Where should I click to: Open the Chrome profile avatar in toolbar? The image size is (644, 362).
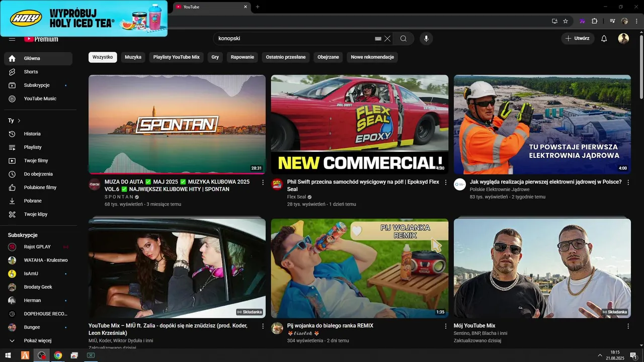(x=624, y=21)
